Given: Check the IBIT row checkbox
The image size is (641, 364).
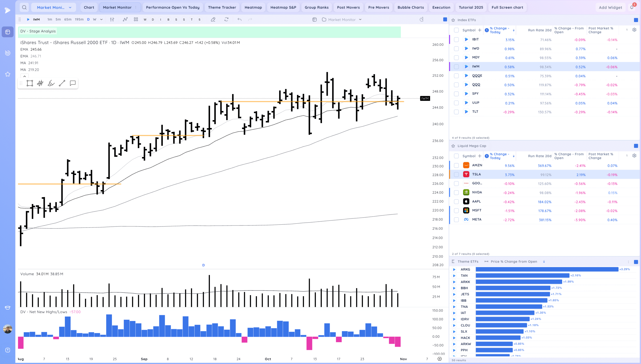Looking at the screenshot, I should tap(456, 40).
